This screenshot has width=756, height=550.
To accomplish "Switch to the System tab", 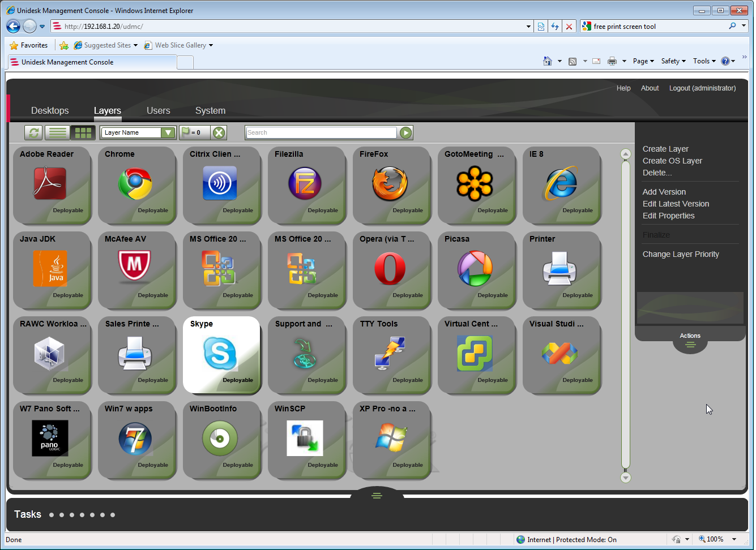I will [211, 111].
